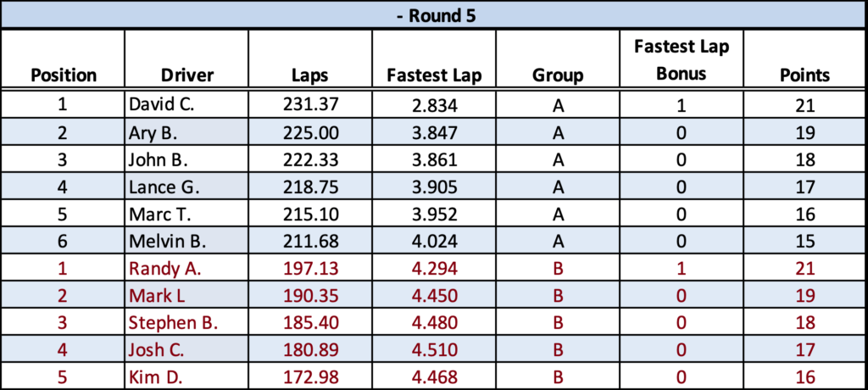Select the Position column header
868x390 pixels.
[x=64, y=75]
